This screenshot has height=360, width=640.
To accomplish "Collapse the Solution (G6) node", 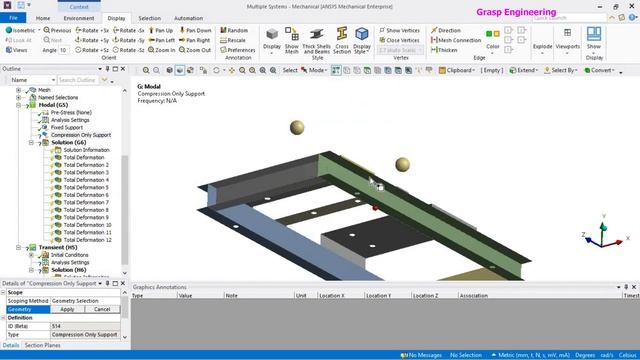I will click(31, 142).
